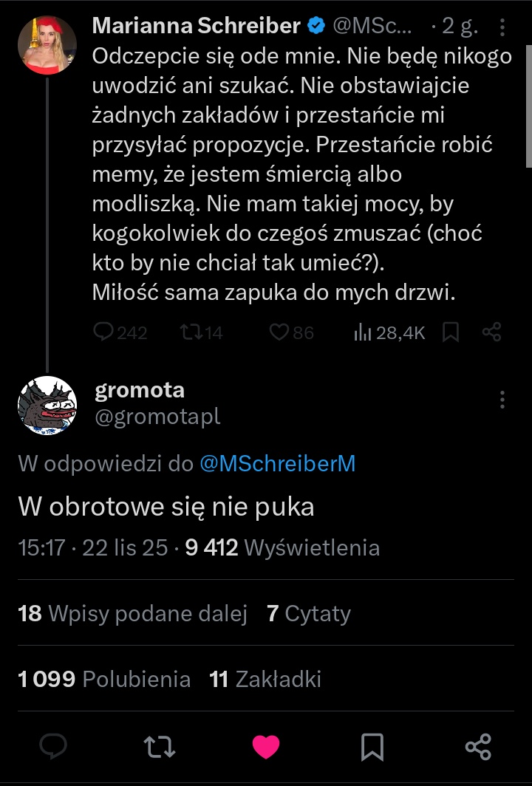
Task: Like Marianna Schreiber's post with 86 likes
Action: pos(279,332)
